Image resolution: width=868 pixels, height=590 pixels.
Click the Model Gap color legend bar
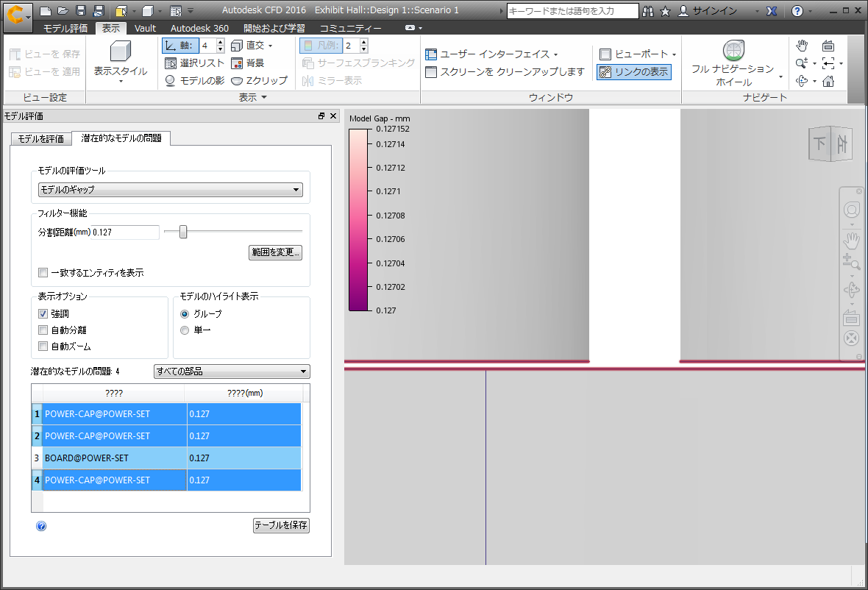tap(358, 220)
